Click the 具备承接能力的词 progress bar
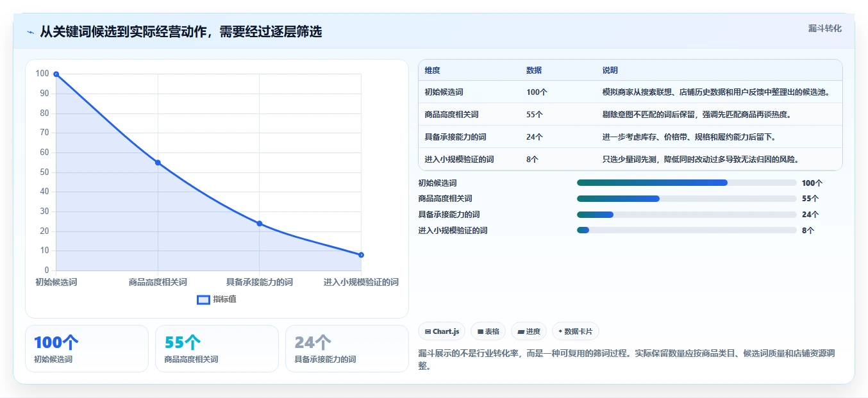Viewport: 868px width, 398px height. coord(687,214)
